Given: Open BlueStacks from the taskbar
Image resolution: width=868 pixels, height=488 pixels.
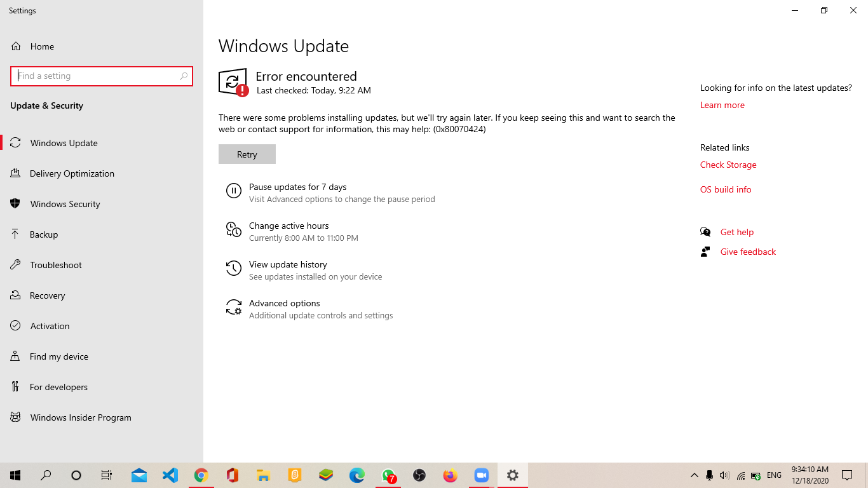Looking at the screenshot, I should (x=326, y=475).
